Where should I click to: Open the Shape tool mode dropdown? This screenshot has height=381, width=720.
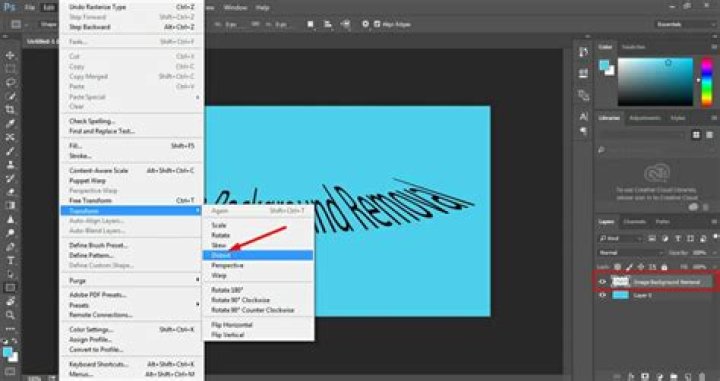coord(49,24)
